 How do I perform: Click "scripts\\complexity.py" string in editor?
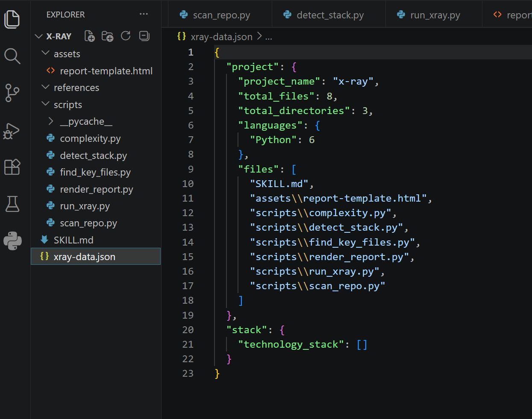321,213
